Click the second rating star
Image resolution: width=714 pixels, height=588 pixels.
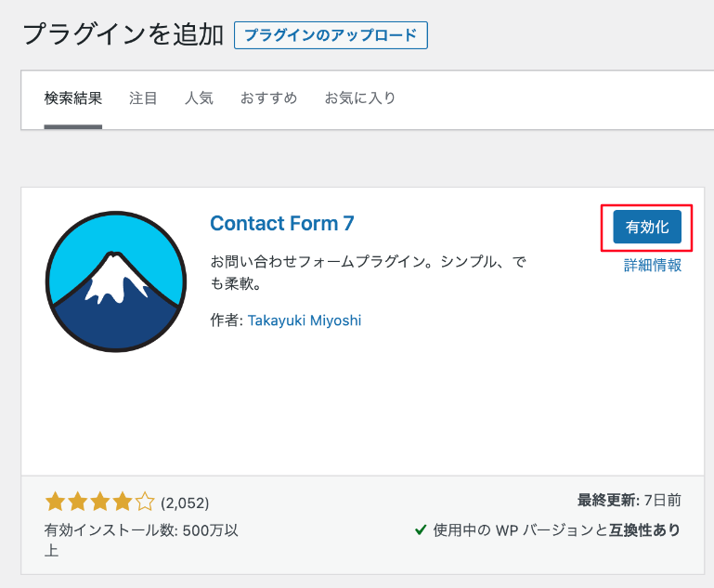(77, 503)
